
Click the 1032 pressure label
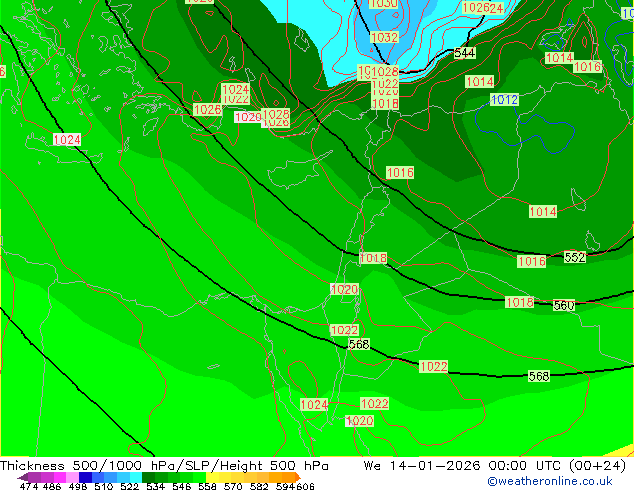click(x=384, y=37)
